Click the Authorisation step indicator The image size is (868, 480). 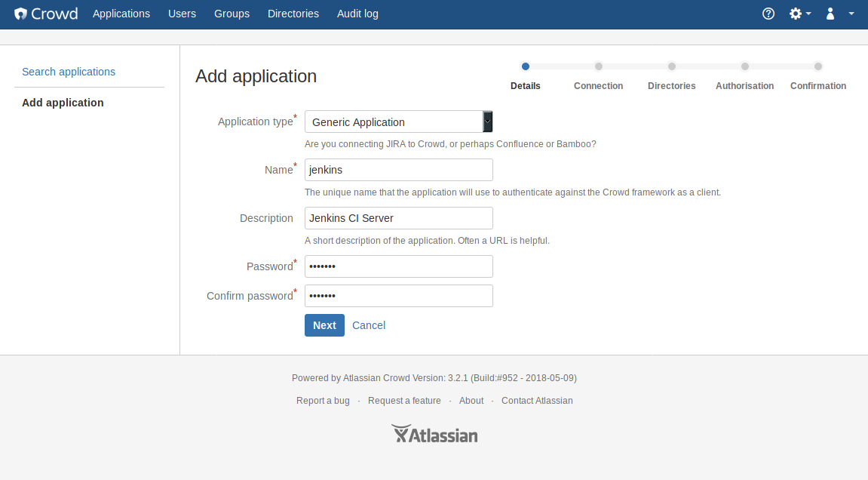tap(744, 76)
